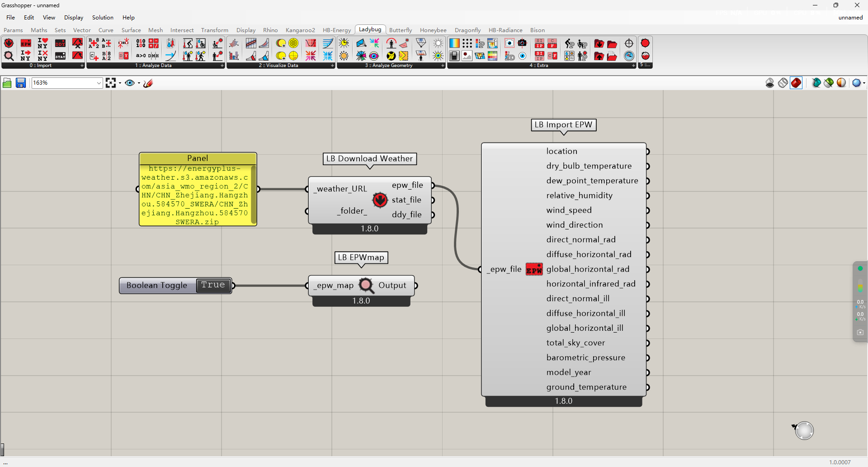
Task: Enable shaded preview mode with red cylinder icon
Action: 796,83
